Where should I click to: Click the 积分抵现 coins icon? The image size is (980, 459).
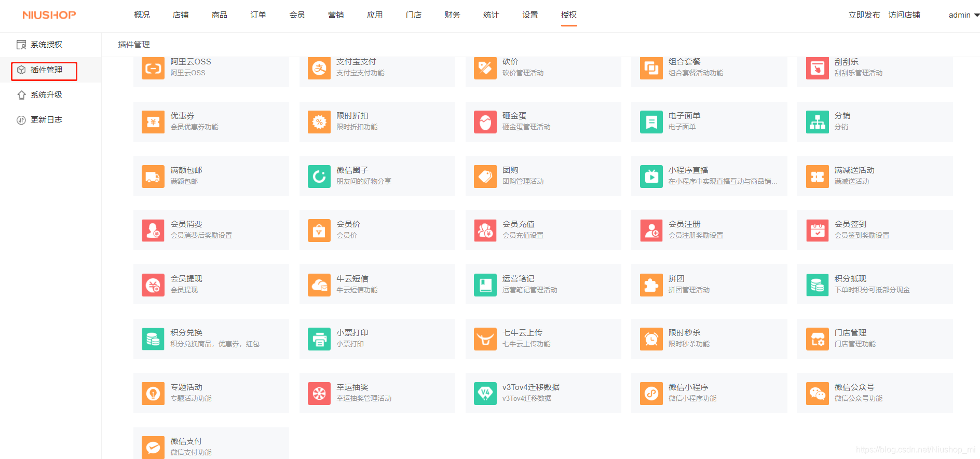[818, 285]
